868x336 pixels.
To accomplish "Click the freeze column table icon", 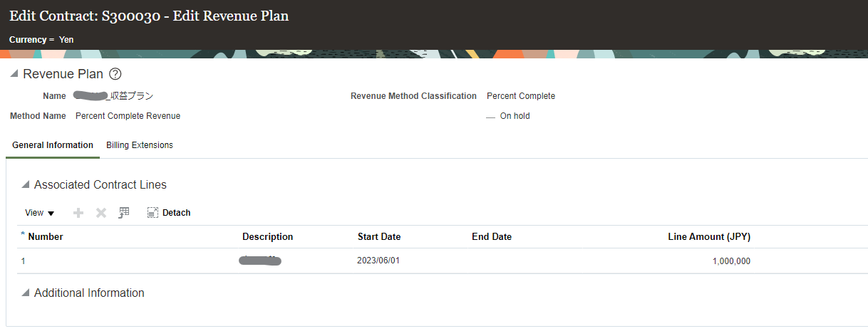I will (124, 213).
